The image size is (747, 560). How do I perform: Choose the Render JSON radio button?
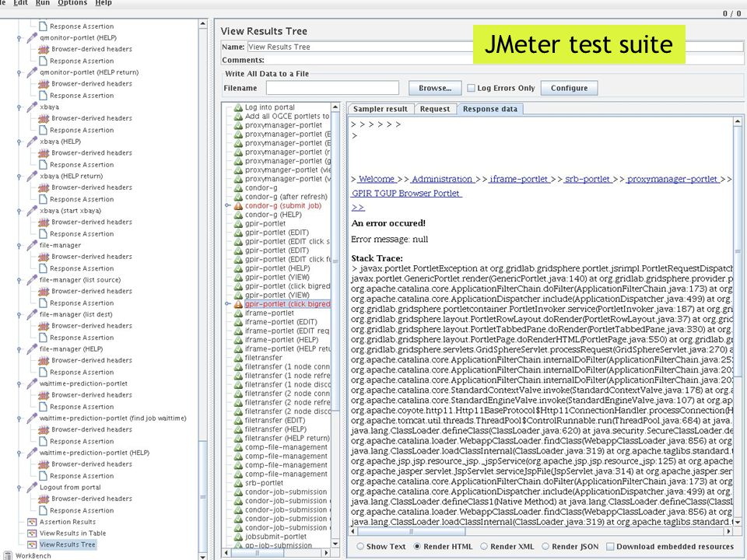click(545, 547)
